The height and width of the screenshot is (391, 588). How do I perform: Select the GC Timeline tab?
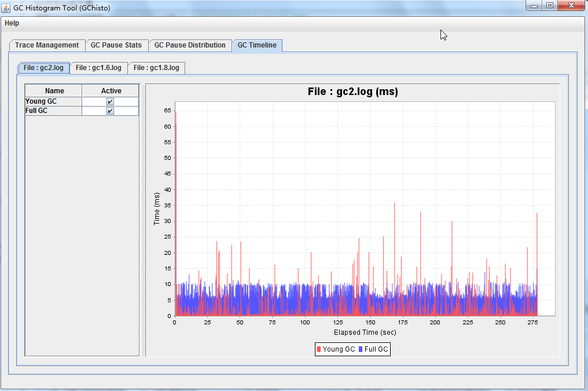pos(257,45)
